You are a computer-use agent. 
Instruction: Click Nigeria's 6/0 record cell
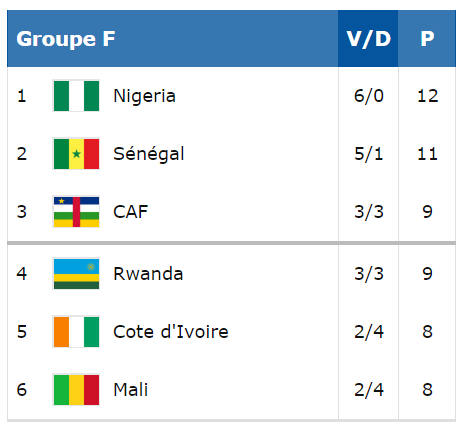369,96
